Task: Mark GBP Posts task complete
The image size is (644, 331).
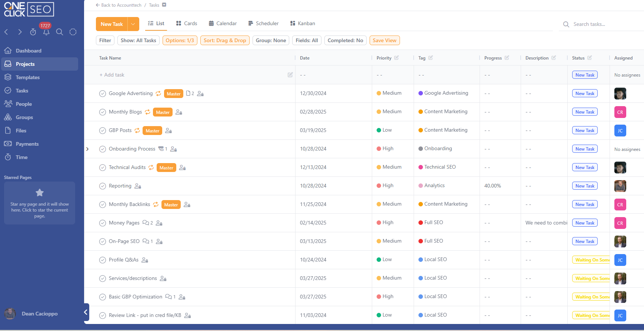Action: (103, 131)
